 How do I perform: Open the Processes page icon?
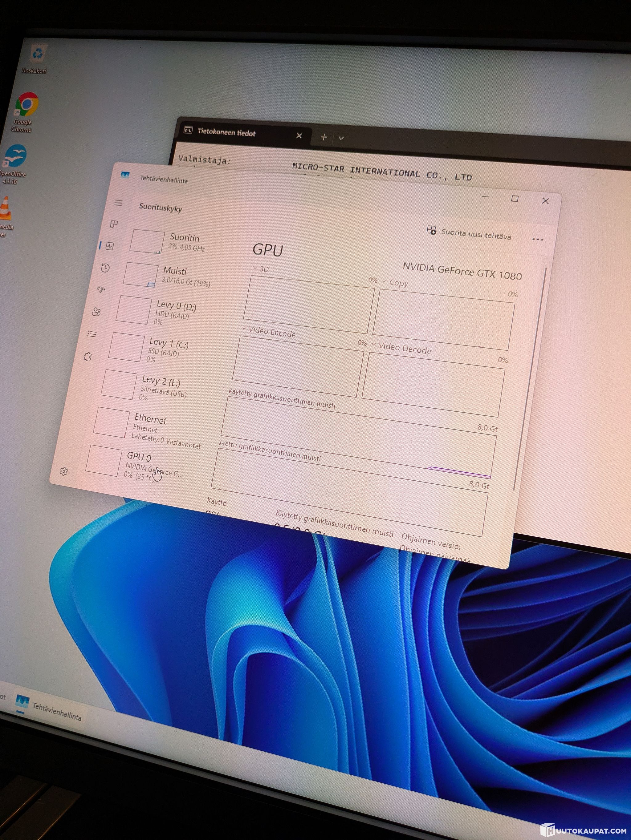tap(114, 224)
